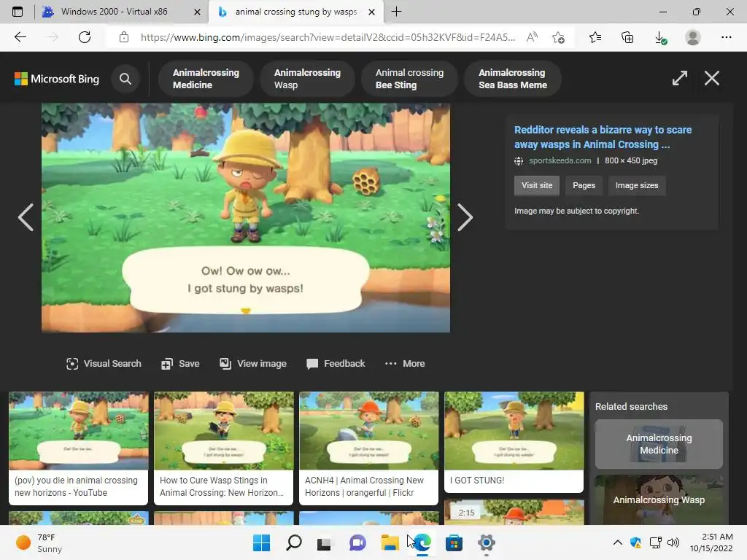This screenshot has width=747, height=560.
Task: Open Settings gear on the taskbar
Action: (x=486, y=542)
